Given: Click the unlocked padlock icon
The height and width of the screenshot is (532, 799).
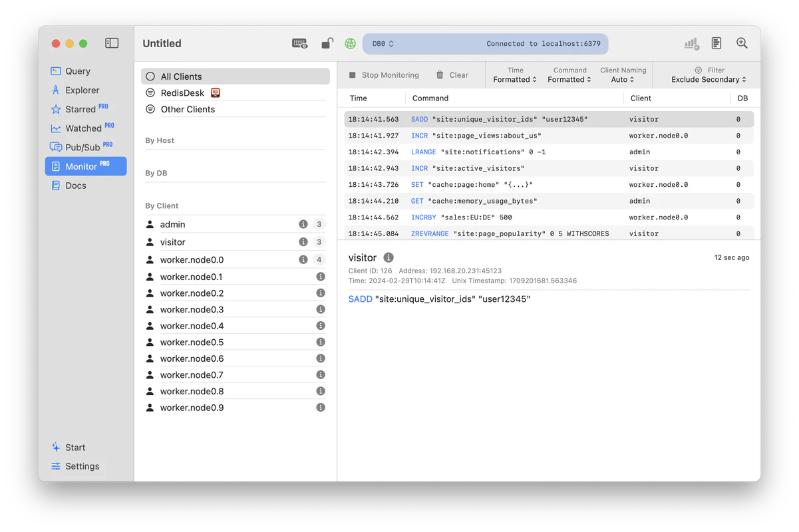Looking at the screenshot, I should pyautogui.click(x=326, y=43).
